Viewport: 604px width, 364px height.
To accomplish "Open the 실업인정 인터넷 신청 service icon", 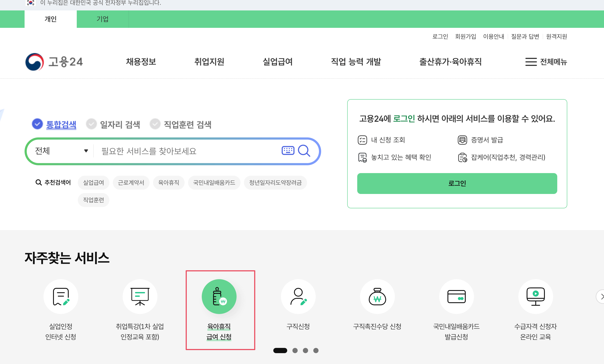I will pos(61,297).
